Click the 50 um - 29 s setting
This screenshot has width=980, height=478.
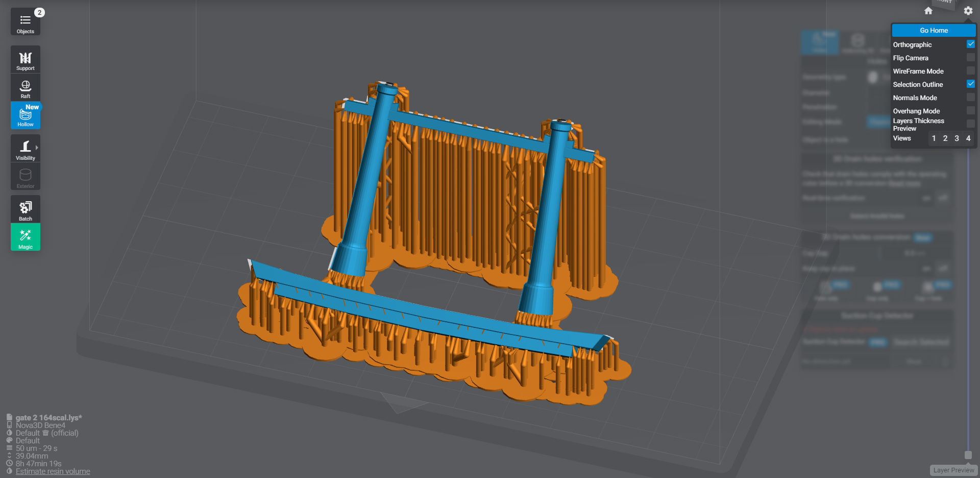(x=36, y=448)
